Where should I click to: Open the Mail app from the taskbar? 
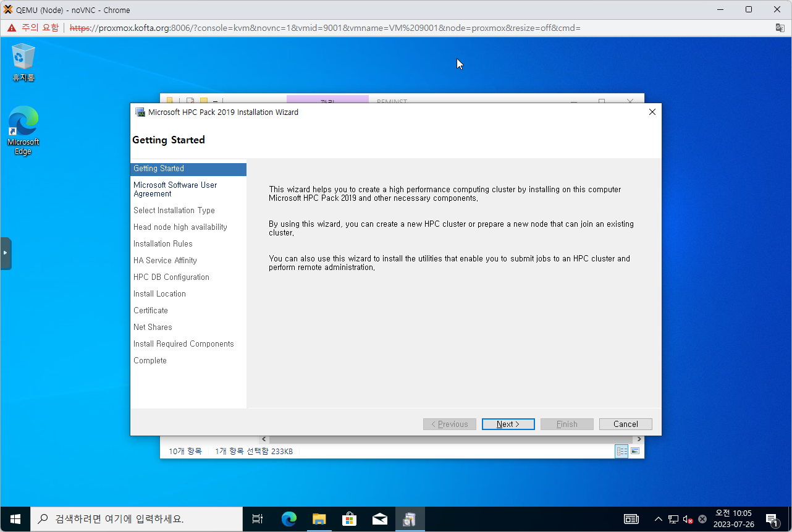tap(379, 519)
